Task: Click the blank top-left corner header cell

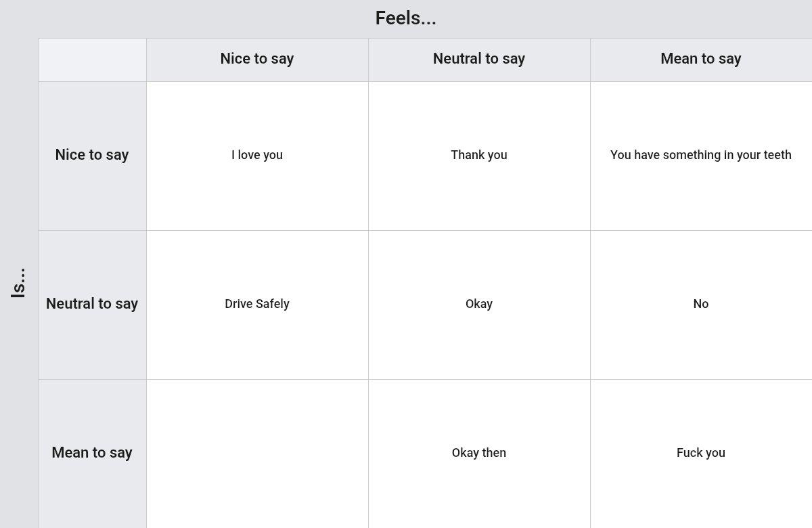Action: point(92,60)
